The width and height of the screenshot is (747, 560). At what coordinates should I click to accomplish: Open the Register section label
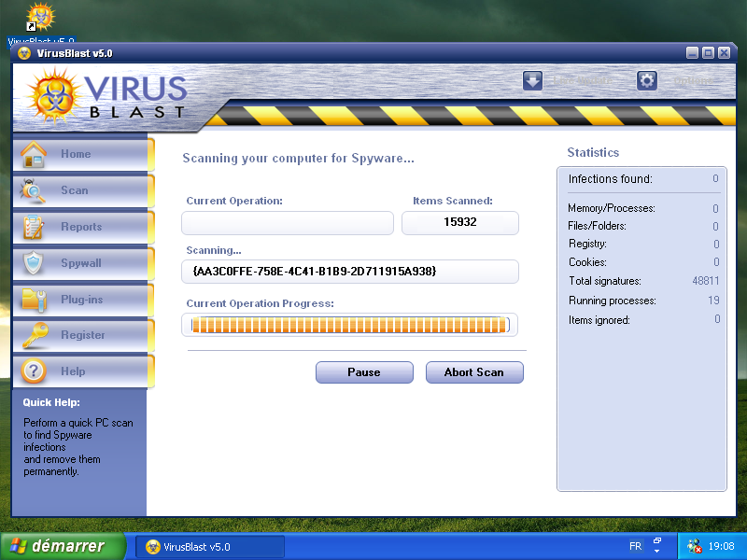tap(83, 335)
